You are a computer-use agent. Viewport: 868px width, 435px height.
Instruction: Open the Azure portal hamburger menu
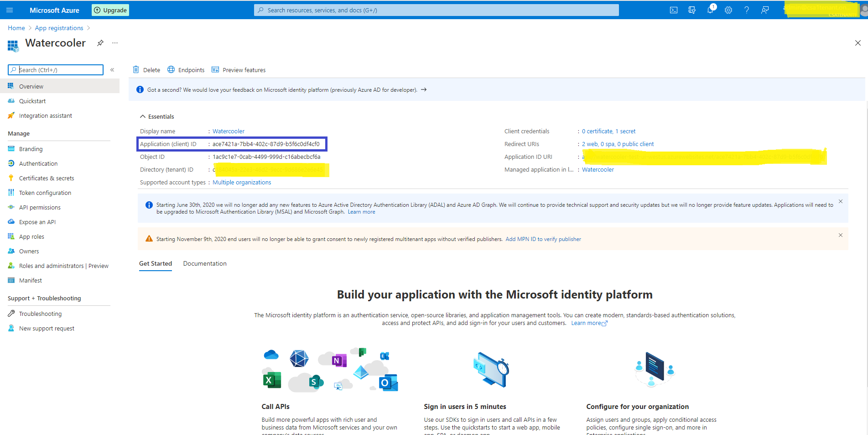tap(10, 10)
